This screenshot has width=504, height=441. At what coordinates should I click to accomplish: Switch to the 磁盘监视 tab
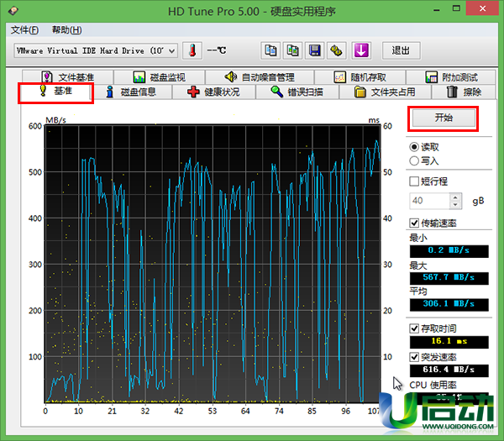pyautogui.click(x=160, y=77)
